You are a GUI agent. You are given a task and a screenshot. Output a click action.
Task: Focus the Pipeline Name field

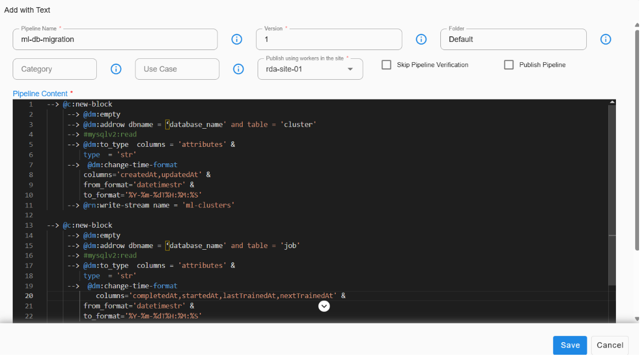pyautogui.click(x=115, y=39)
